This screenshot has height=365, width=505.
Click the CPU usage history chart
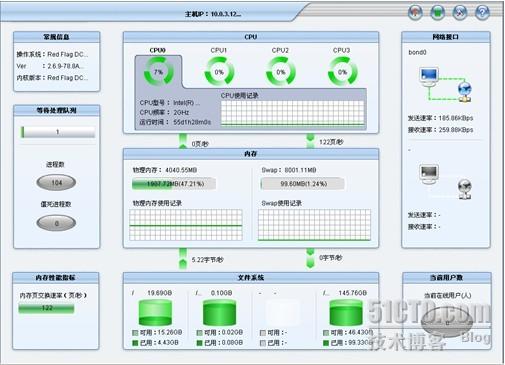(x=292, y=113)
